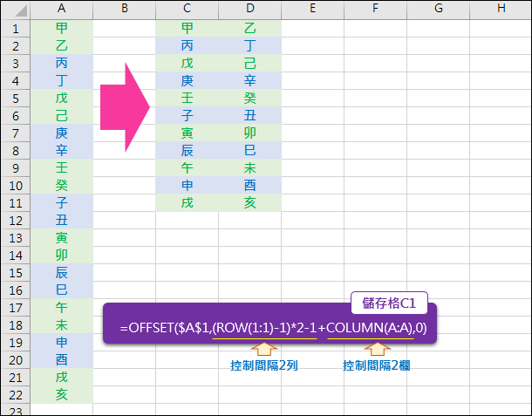
Task: Select column F header
Action: (x=375, y=10)
